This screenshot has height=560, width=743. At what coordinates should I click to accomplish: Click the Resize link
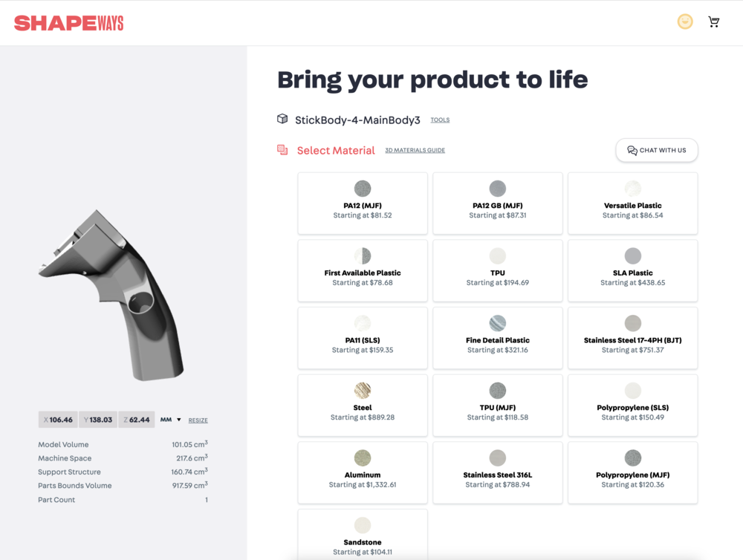coord(198,420)
